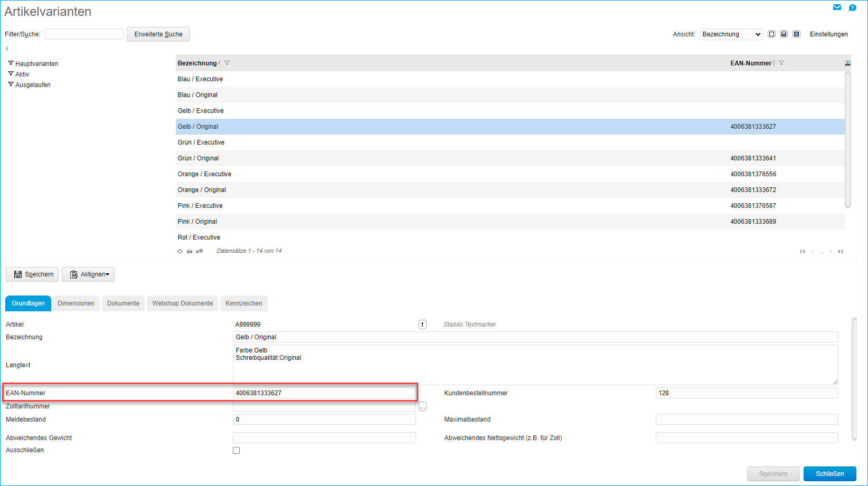Click the two-dots icon beside the printer
Viewport: 868px width, 486px height.
coord(199,251)
